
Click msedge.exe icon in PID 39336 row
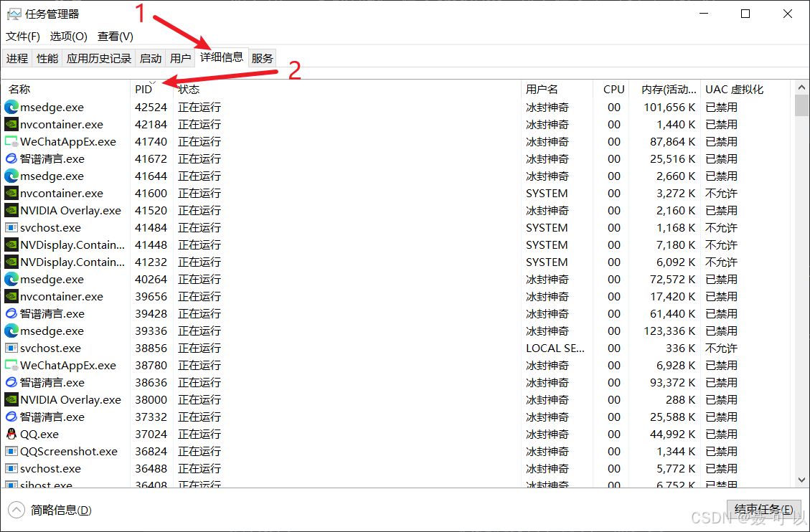[x=11, y=331]
